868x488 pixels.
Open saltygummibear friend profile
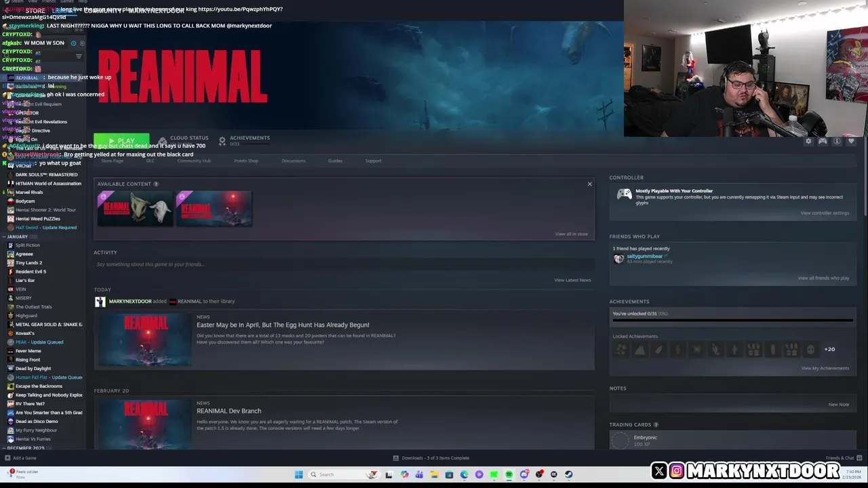click(644, 256)
